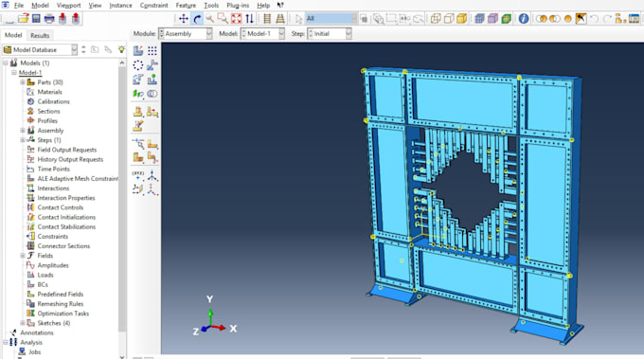Expand the Assembly tree node

23,130
